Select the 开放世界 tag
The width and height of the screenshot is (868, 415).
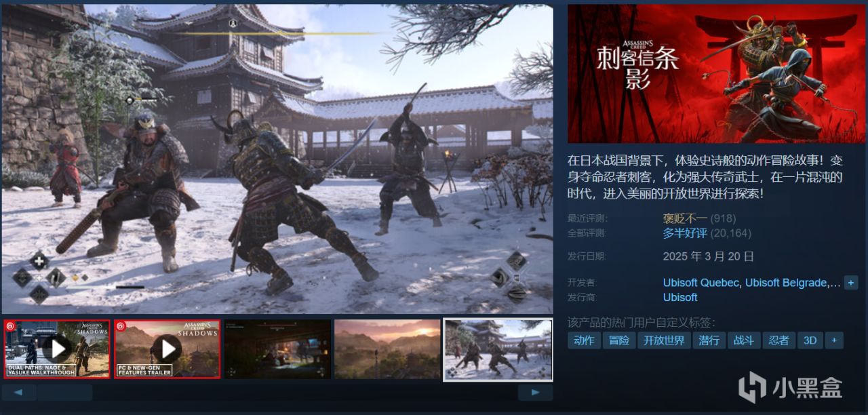click(x=664, y=340)
